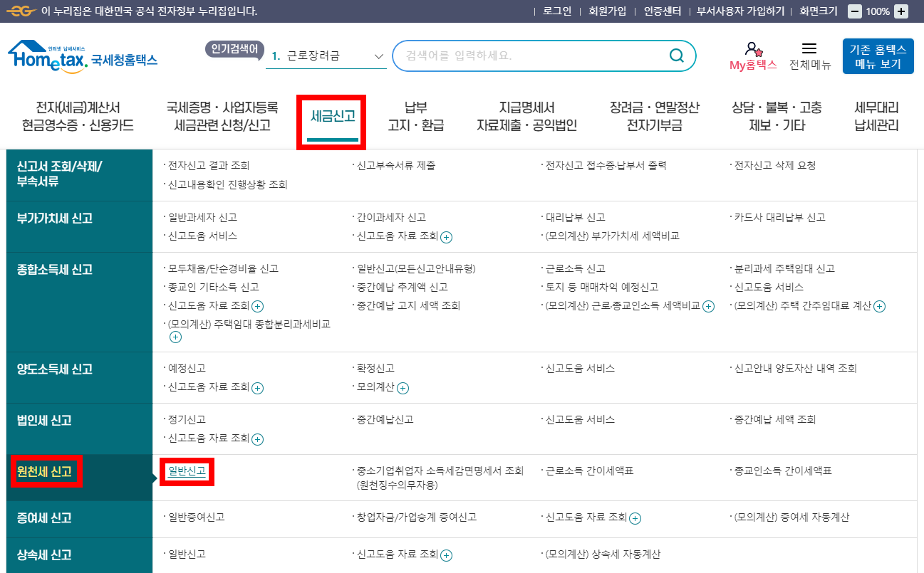Open My홈택스 user icon

click(x=752, y=49)
